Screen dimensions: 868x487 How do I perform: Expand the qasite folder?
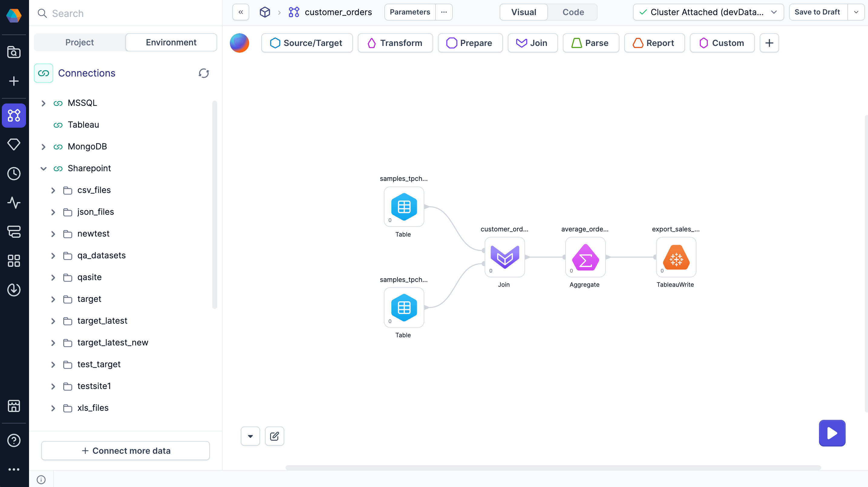click(x=53, y=277)
